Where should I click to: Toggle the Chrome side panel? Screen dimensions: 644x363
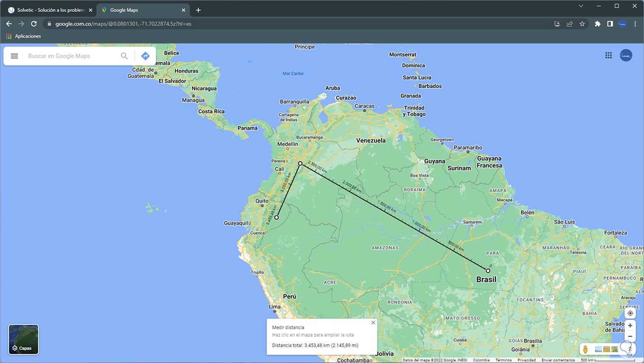[x=610, y=24]
